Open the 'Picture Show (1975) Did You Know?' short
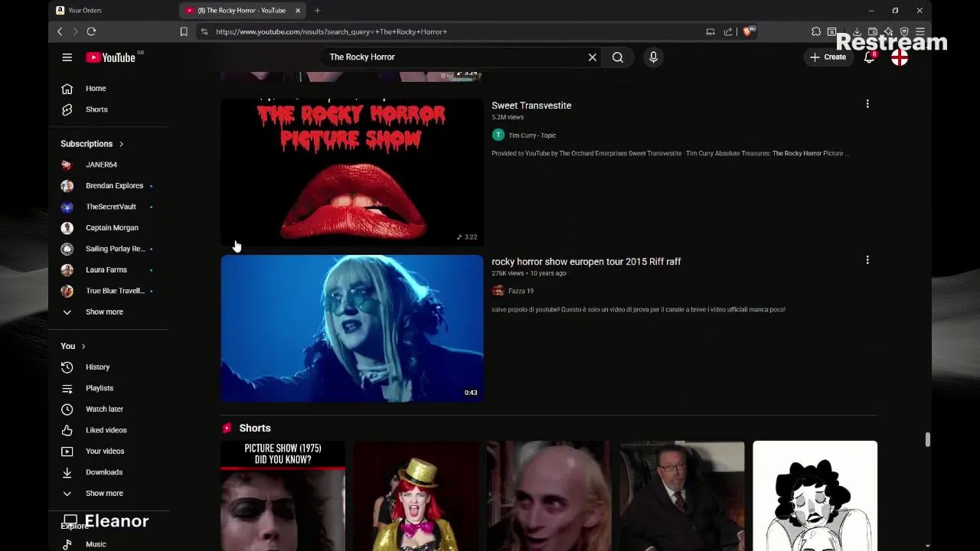The height and width of the screenshot is (551, 980). [283, 496]
